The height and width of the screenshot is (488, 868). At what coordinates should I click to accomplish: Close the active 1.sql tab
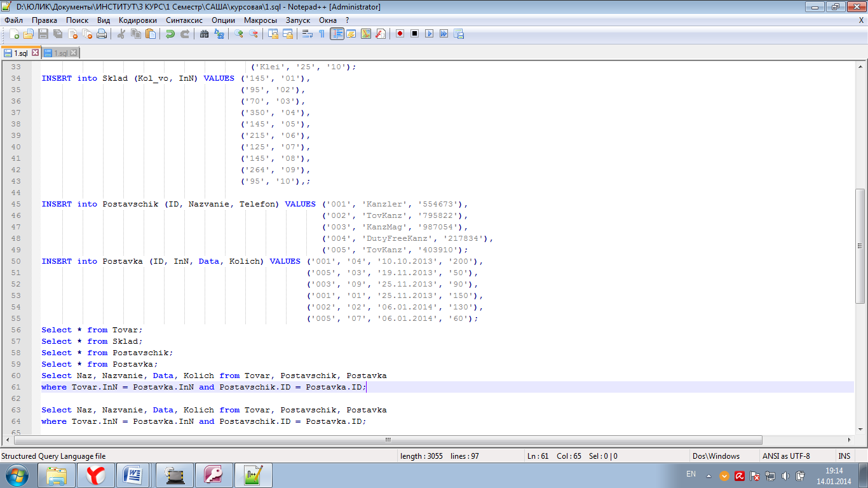36,53
